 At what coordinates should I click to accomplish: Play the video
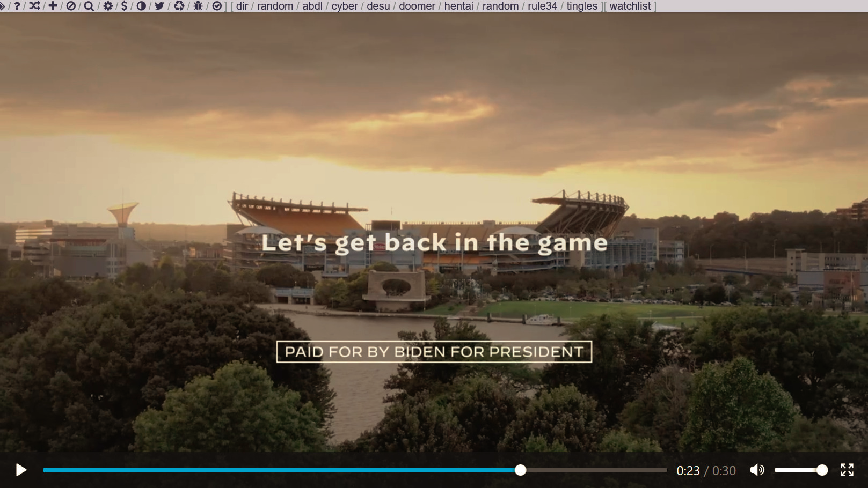[x=21, y=470]
